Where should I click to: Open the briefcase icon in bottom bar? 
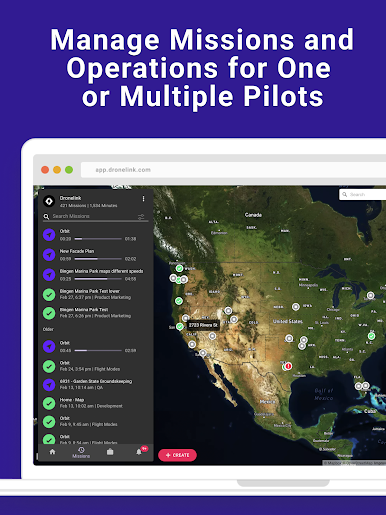tap(110, 452)
